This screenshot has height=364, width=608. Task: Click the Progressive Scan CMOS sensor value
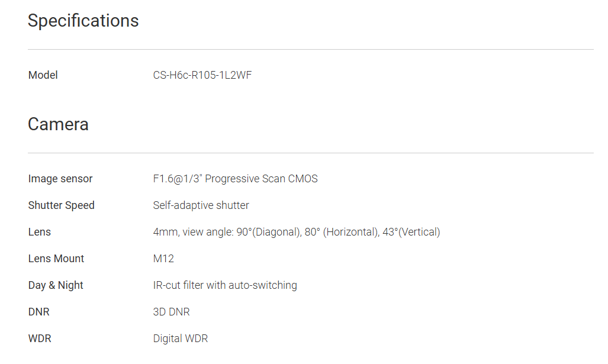[235, 179]
